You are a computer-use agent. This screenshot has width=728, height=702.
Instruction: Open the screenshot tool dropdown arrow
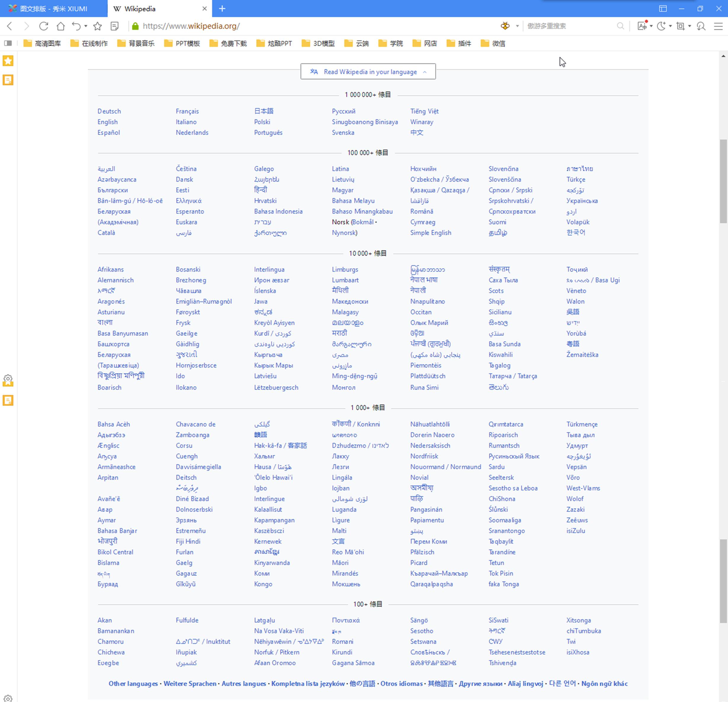pos(689,26)
